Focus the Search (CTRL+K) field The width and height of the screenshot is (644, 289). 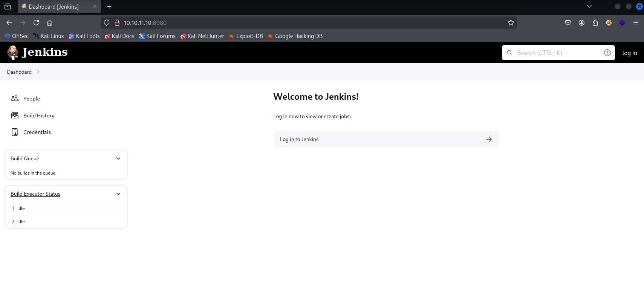coord(558,53)
